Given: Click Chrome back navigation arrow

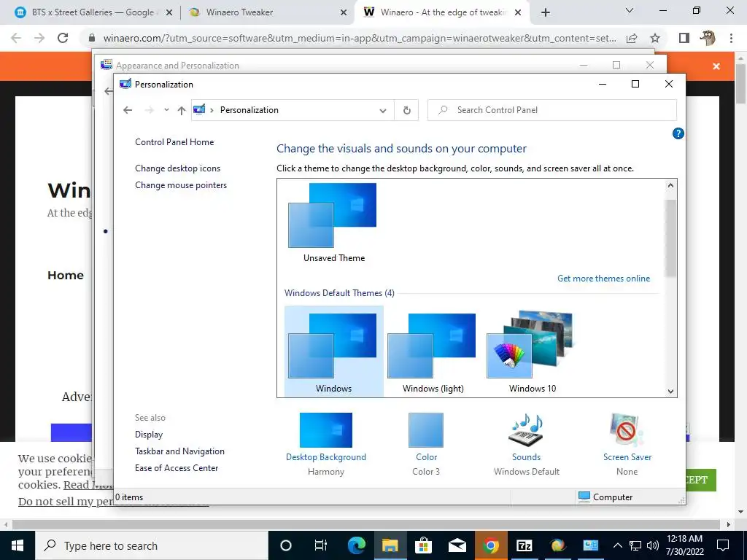Looking at the screenshot, I should tap(16, 38).
